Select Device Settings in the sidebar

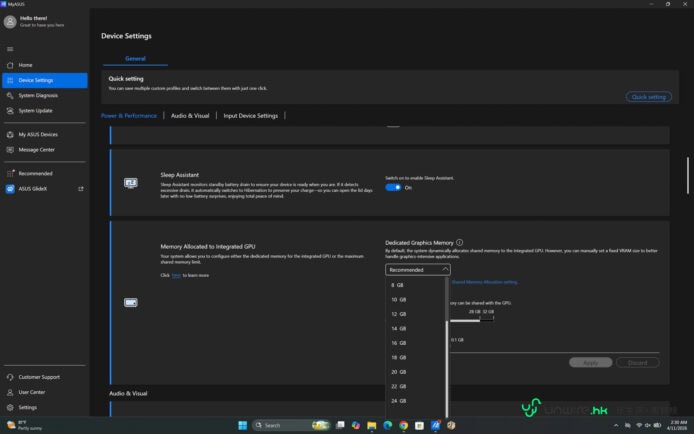pos(44,80)
